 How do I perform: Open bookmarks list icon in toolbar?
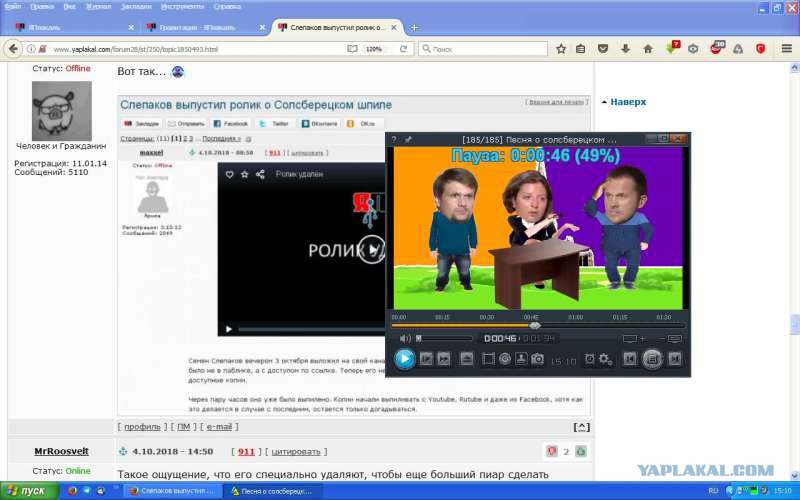click(x=581, y=49)
